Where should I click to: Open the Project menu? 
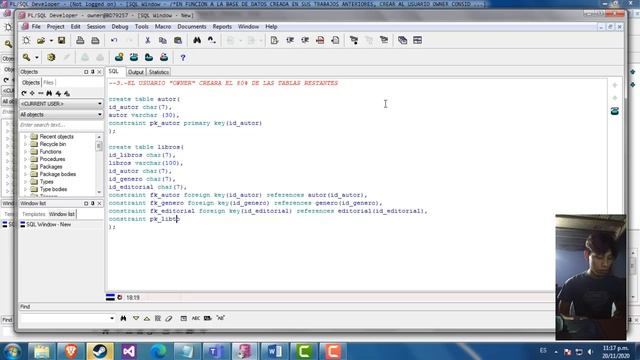[56, 27]
